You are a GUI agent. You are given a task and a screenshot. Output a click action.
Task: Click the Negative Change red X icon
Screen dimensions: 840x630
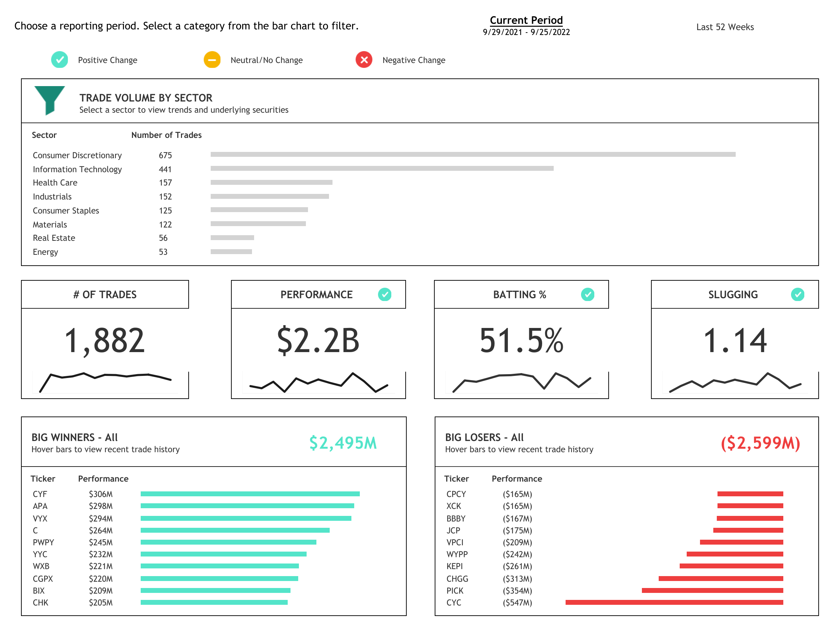[364, 59]
